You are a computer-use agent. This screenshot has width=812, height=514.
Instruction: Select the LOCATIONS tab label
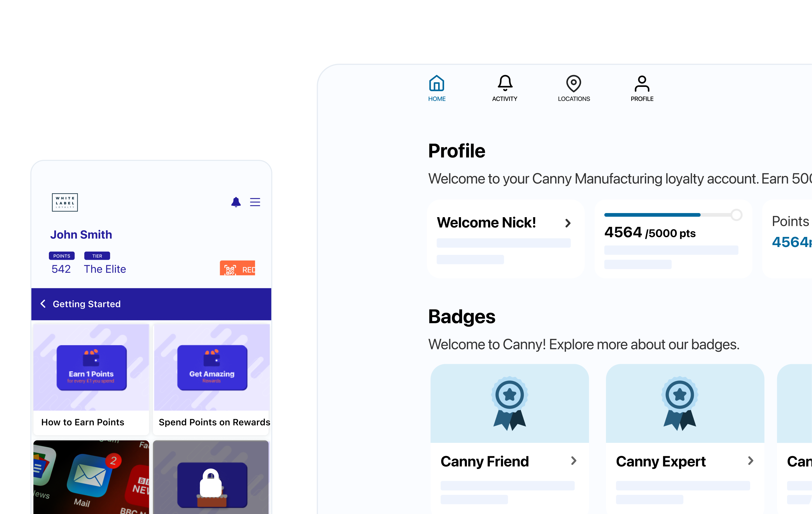pyautogui.click(x=574, y=99)
